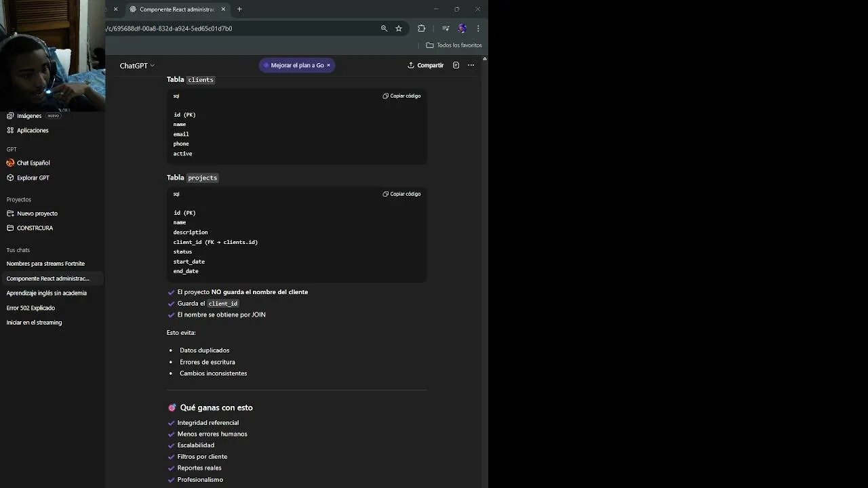Copy code of the clients table block

coord(401,96)
